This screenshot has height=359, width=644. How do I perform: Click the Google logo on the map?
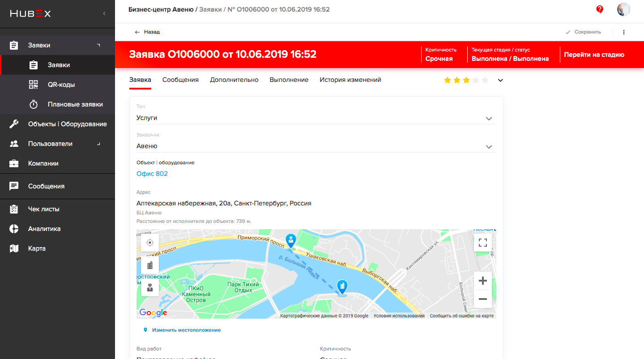pyautogui.click(x=153, y=312)
